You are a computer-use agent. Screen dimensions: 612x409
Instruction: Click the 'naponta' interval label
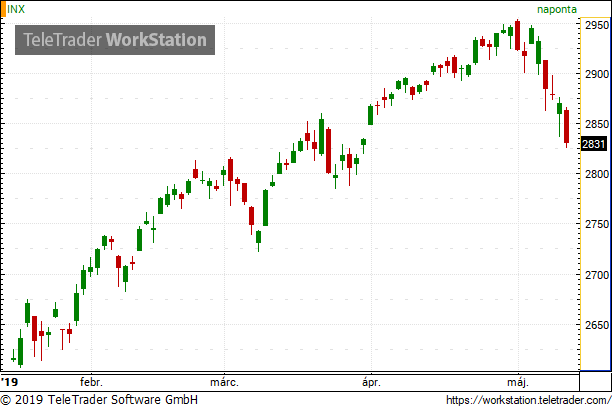coord(557,9)
